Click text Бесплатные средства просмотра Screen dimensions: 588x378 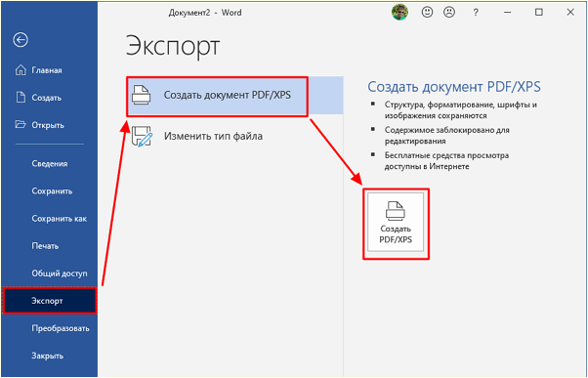[446, 161]
